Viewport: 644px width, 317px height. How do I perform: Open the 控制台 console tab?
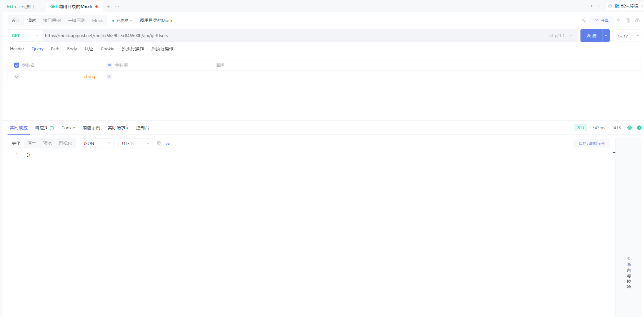(143, 128)
